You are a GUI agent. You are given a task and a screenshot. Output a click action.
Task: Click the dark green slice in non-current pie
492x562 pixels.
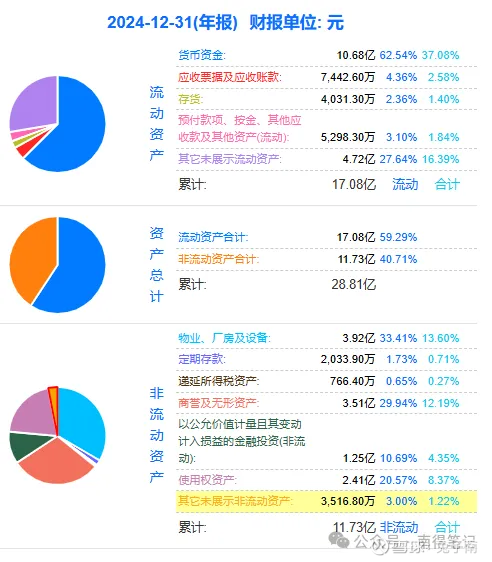[25, 444]
